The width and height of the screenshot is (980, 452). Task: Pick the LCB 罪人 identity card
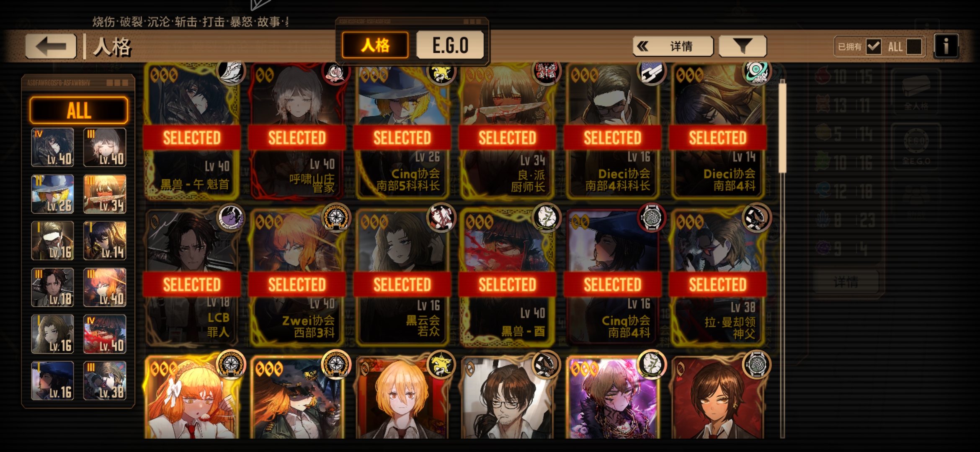pos(192,277)
